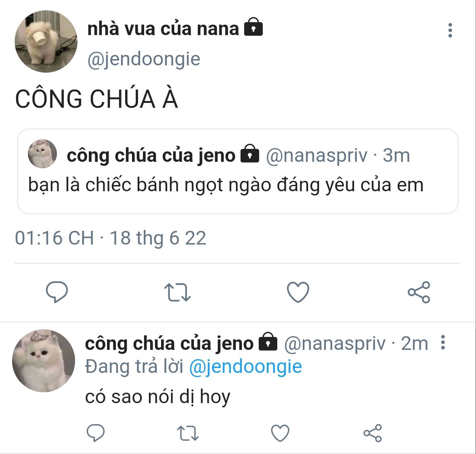Click the 01:16 CH timestamp of the tweet

pyautogui.click(x=55, y=238)
